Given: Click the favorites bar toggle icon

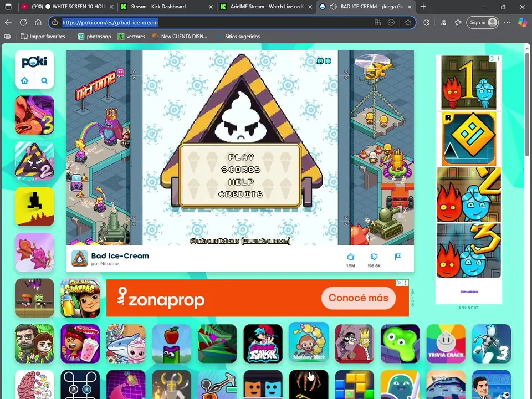Looking at the screenshot, I should coord(8,37).
